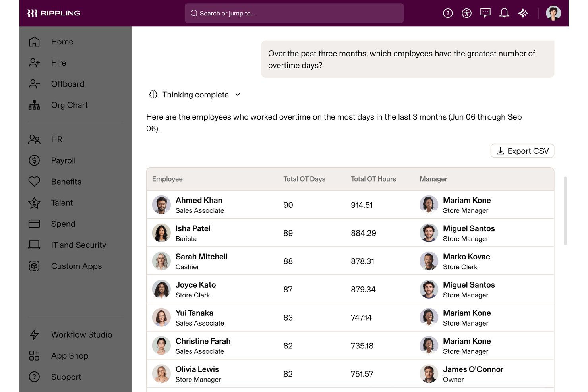Open manager Marko Kovac name
The height and width of the screenshot is (392, 588).
(x=466, y=257)
